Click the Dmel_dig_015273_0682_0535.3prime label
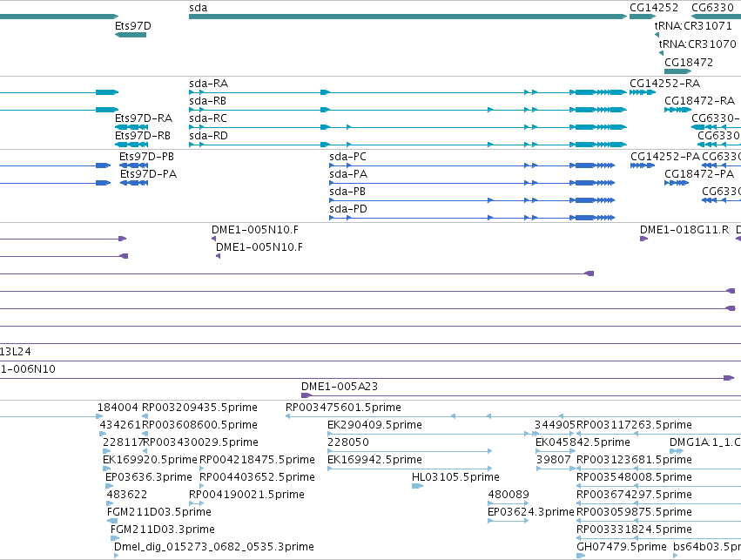 (x=214, y=547)
